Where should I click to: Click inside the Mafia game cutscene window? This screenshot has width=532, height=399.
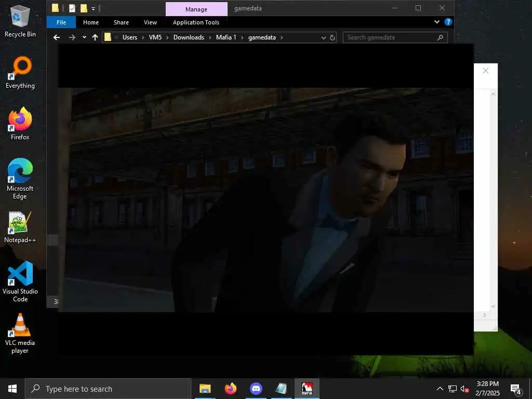click(266, 199)
